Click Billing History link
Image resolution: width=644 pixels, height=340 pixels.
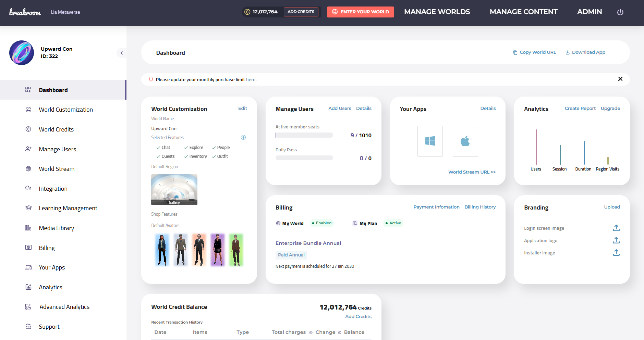click(x=480, y=207)
